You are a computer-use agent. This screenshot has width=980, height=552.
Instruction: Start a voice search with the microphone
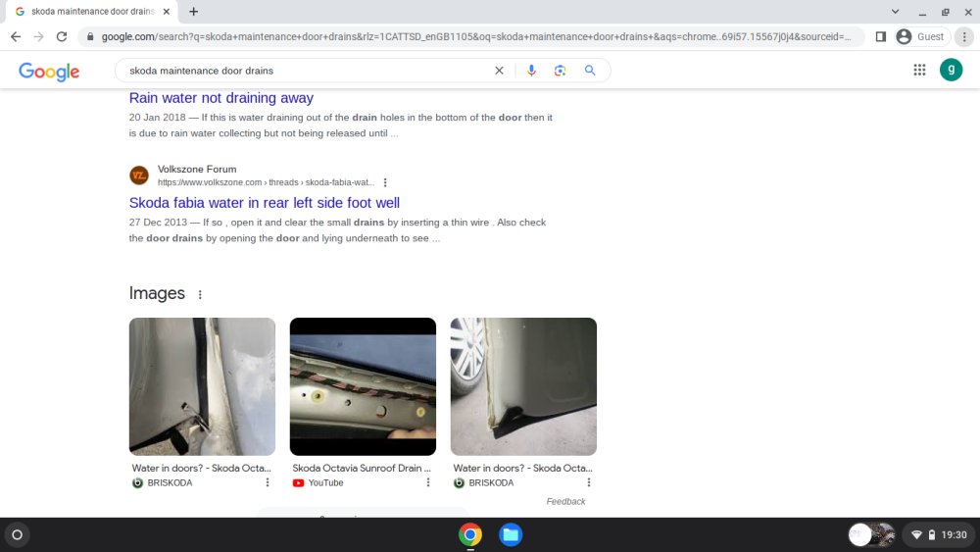(531, 71)
